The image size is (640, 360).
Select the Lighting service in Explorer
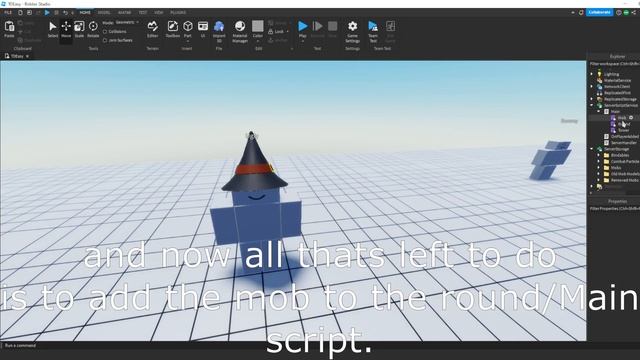point(611,74)
